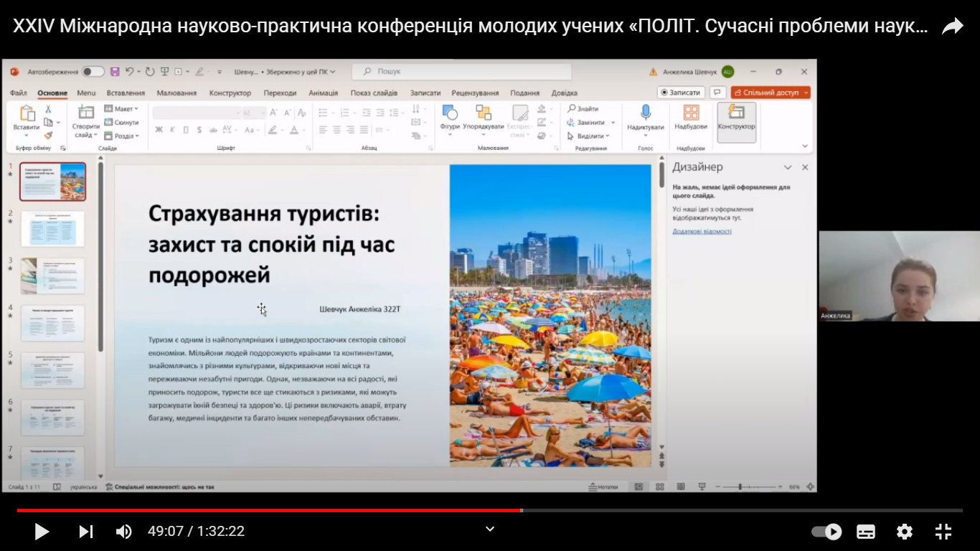Click the save floppy disk icon
Viewport: 980px width, 551px height.
coord(114,72)
